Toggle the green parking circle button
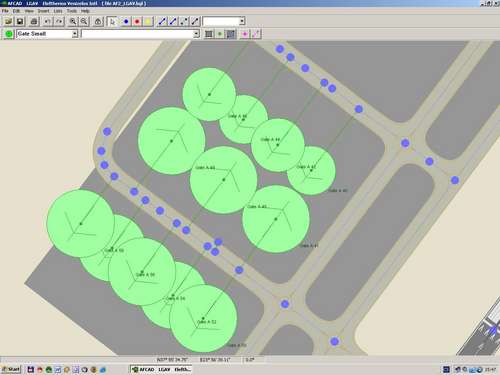This screenshot has height=375, width=500. (x=9, y=34)
